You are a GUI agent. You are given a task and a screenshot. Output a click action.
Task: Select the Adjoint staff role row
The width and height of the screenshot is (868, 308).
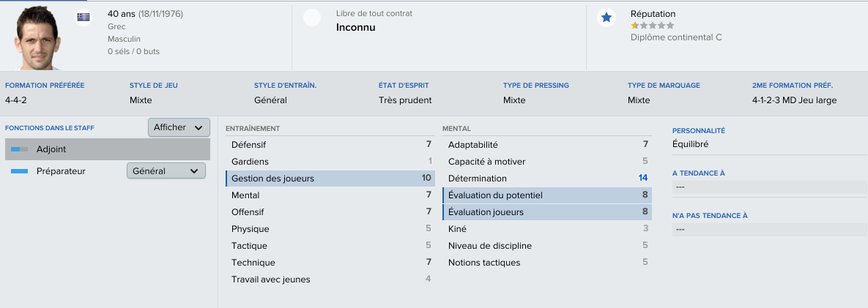pos(107,149)
